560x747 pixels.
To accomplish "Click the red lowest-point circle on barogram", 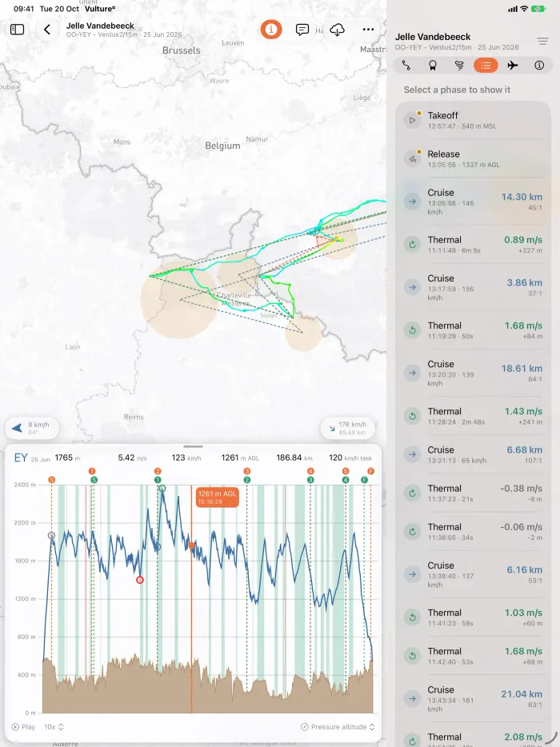I will 140,580.
